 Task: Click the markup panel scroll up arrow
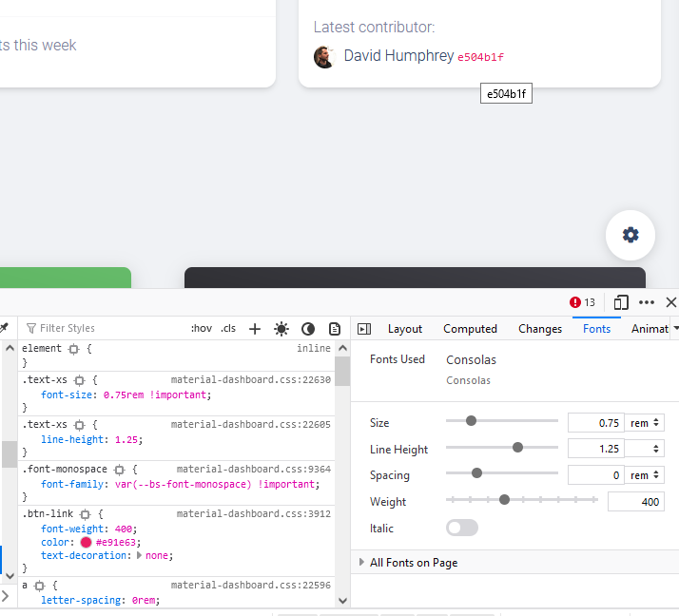pos(10,348)
